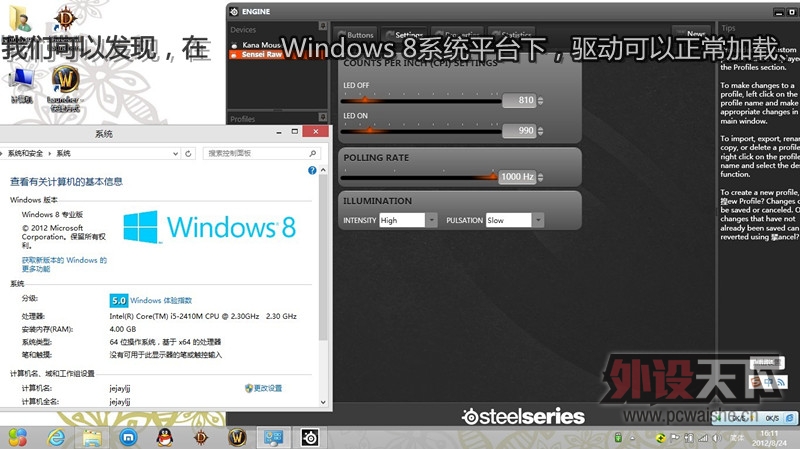The width and height of the screenshot is (800, 449).
Task: Switch to the Settings tab in Engine
Action: pos(404,35)
